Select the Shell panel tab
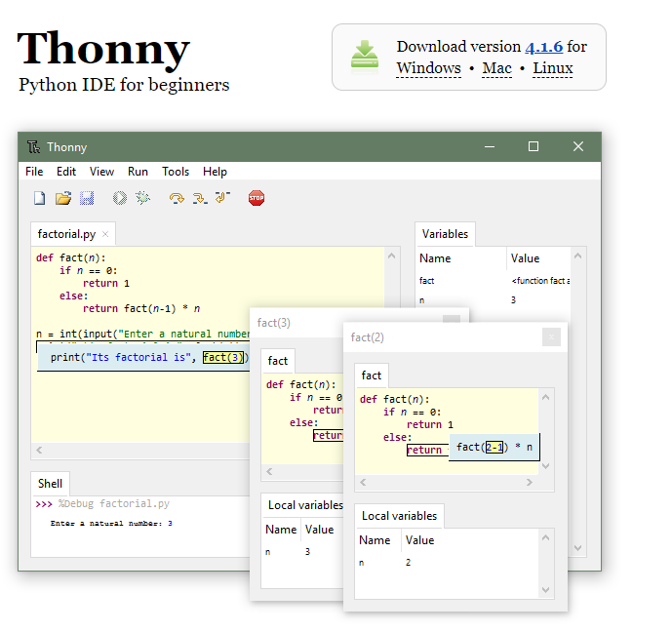Image resolution: width=672 pixels, height=632 pixels. point(50,484)
